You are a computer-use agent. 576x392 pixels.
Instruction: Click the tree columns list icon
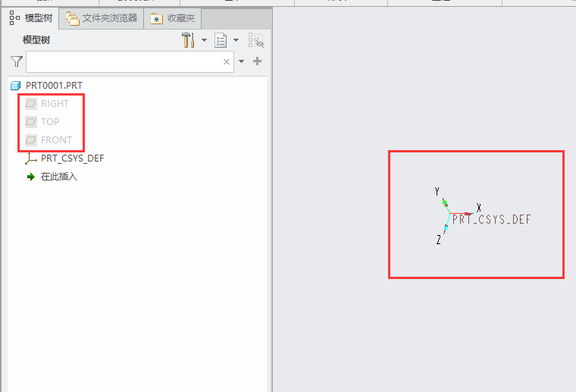pyautogui.click(x=221, y=40)
